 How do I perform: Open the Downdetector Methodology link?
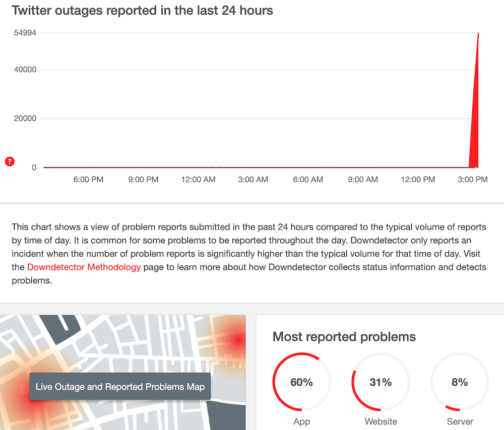point(84,267)
